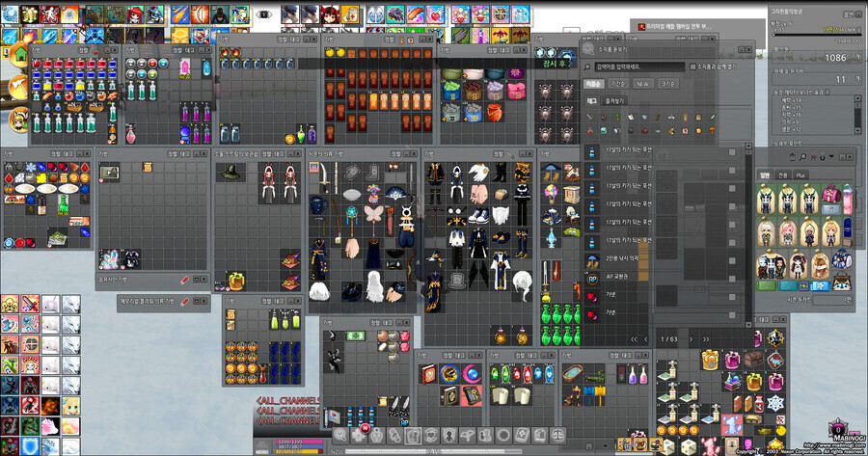Click the AP 교환권 item icon
This screenshot has height=456, width=868.
pos(592,278)
